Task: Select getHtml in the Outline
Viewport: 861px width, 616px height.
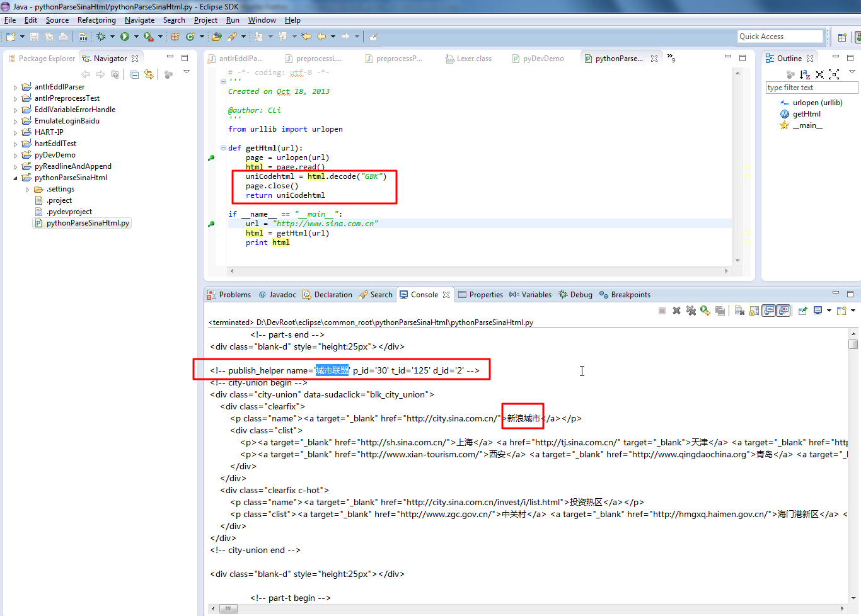Action: tap(800, 114)
